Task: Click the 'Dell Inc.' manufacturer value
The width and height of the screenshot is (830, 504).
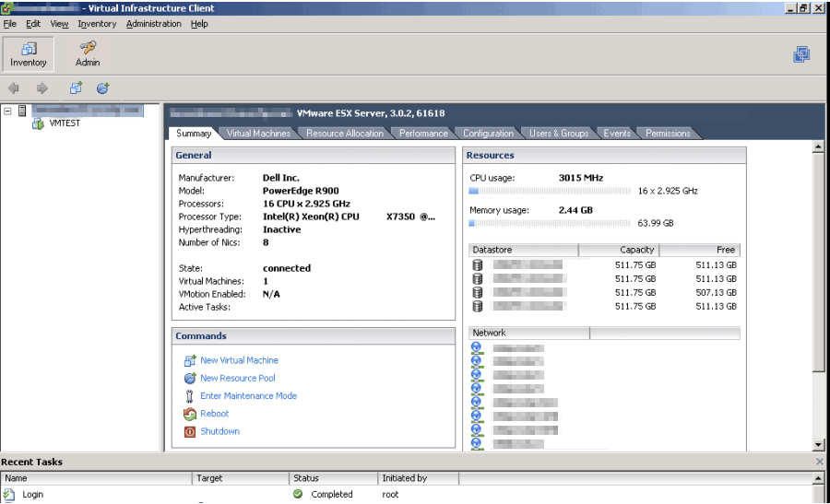Action: pos(281,178)
